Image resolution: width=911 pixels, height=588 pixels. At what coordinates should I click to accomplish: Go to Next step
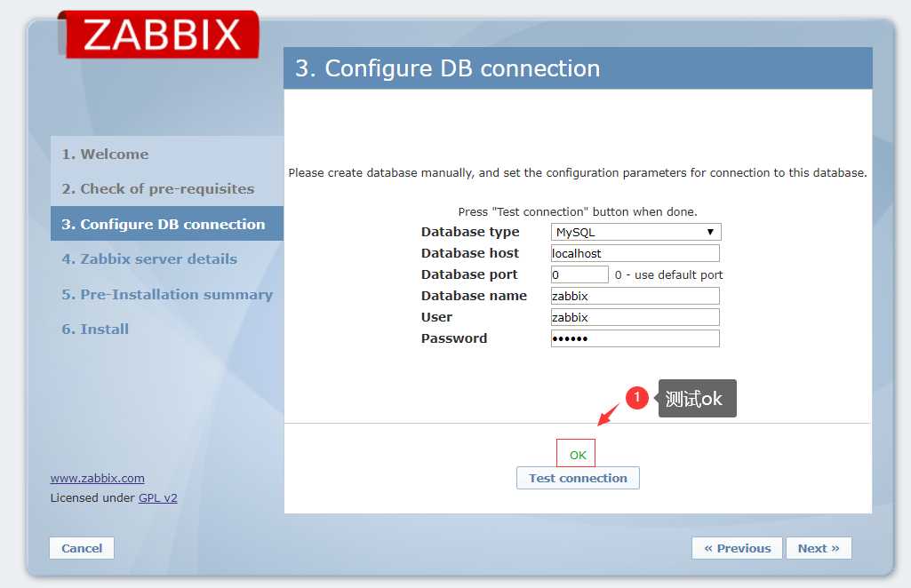click(x=819, y=548)
